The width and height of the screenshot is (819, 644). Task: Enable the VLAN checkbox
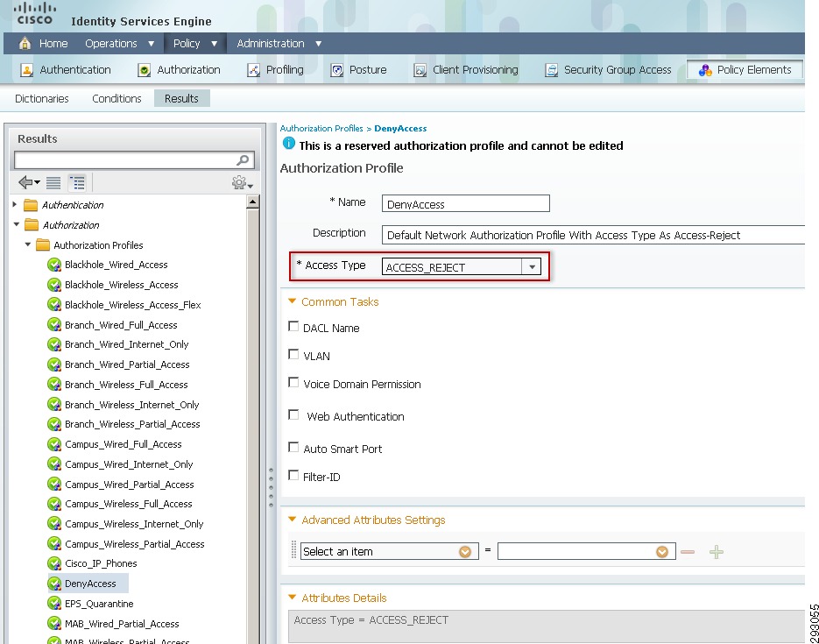293,355
